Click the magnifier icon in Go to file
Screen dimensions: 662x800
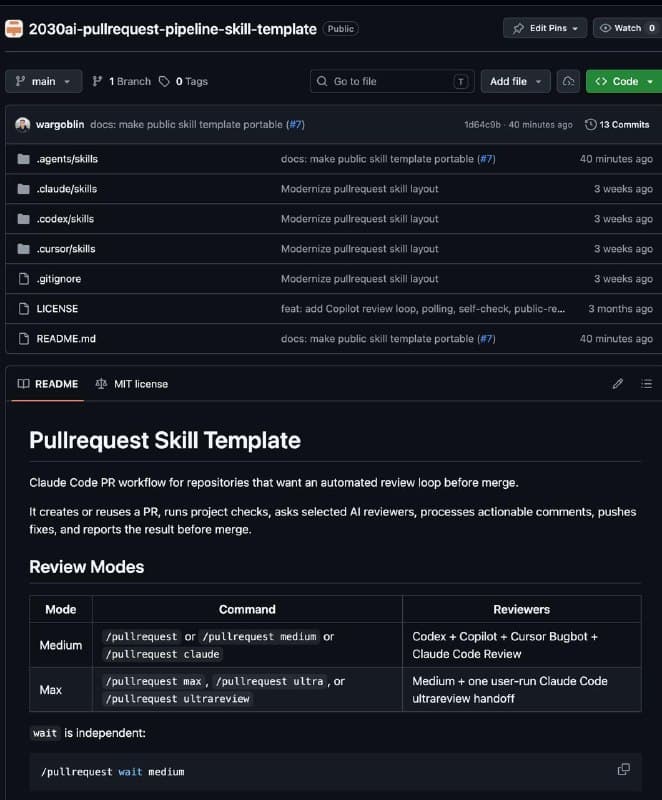[322, 81]
